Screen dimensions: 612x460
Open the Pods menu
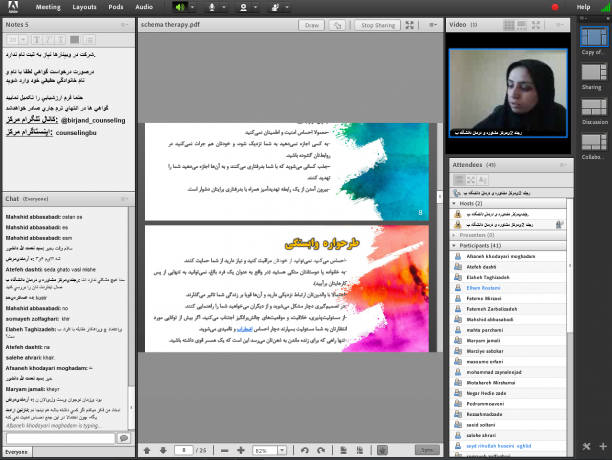pos(116,7)
